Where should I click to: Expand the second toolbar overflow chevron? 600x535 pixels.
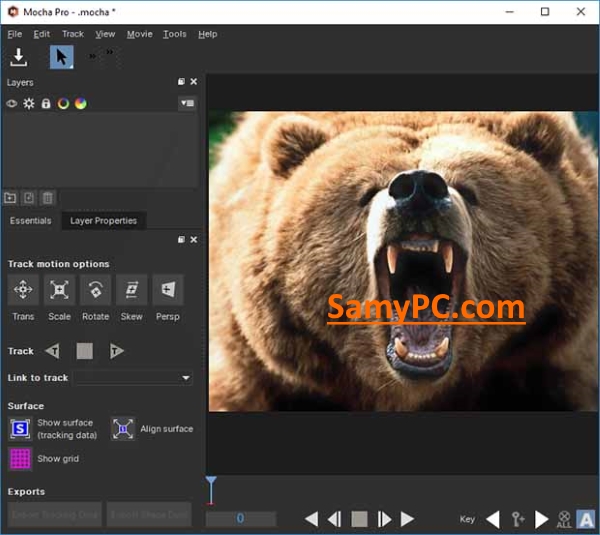tap(109, 52)
